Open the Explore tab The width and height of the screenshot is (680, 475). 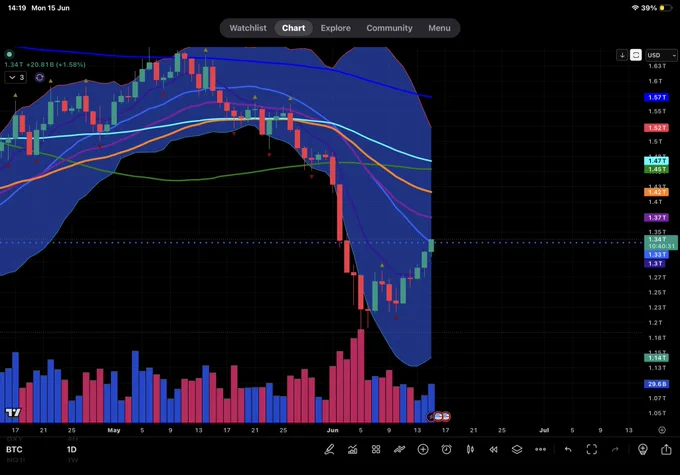tap(336, 28)
